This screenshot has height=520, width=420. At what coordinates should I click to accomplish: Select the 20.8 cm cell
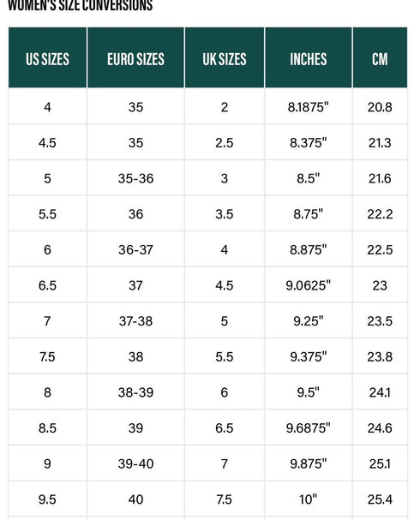point(380,107)
